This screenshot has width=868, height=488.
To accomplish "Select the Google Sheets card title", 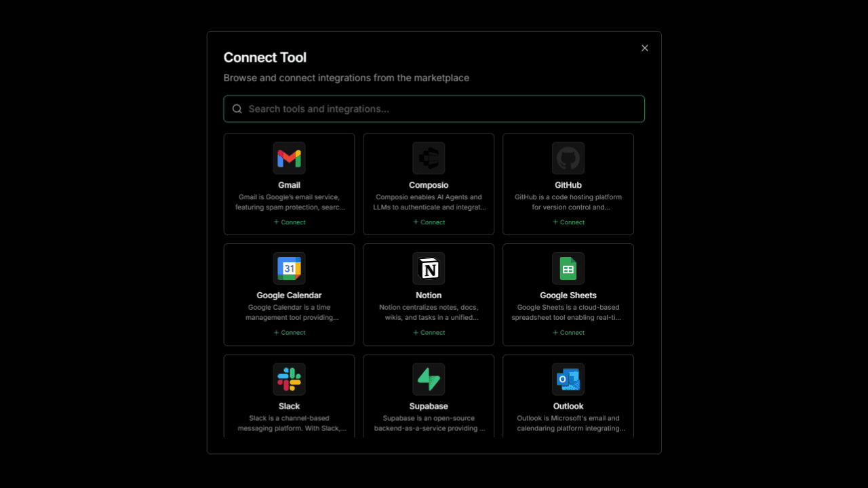I will pyautogui.click(x=568, y=296).
